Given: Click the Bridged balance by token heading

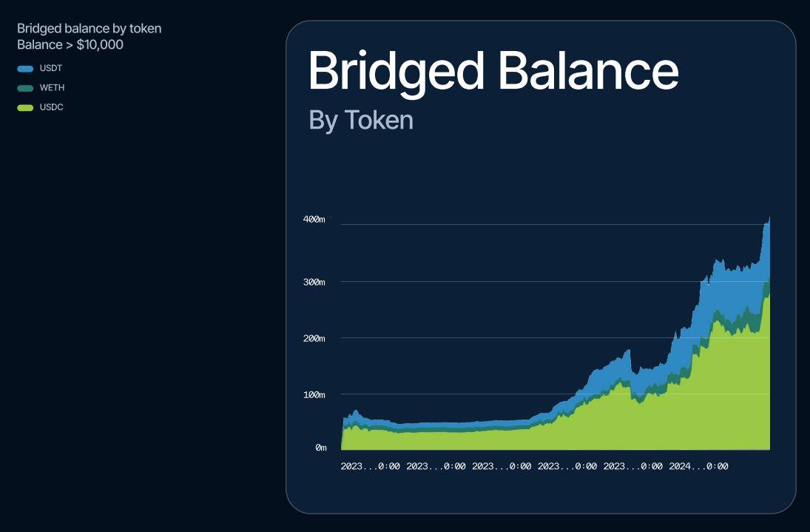Looking at the screenshot, I should point(90,28).
